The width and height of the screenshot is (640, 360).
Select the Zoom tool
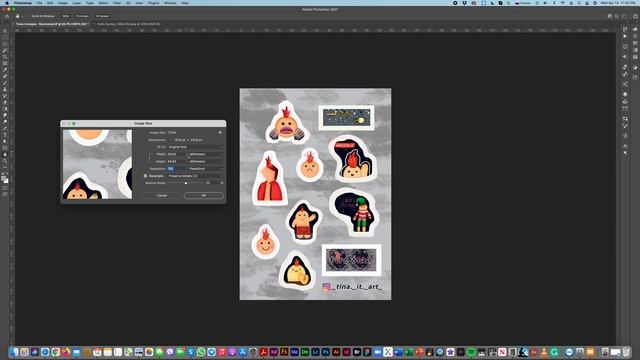click(x=5, y=161)
